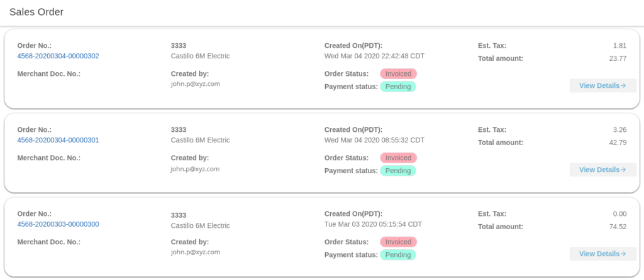Open order 4568-20200304-00000301 link
The height and width of the screenshot is (280, 644).
pyautogui.click(x=58, y=140)
